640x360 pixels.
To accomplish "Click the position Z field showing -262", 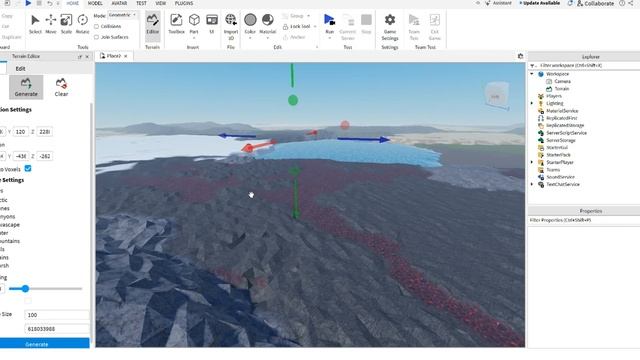I will 44,156.
